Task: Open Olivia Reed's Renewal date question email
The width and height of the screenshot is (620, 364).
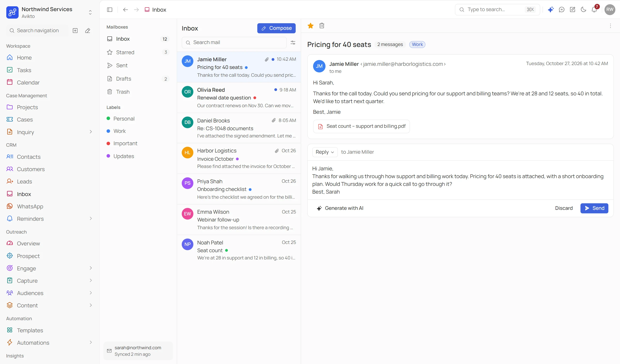Action: (239, 98)
